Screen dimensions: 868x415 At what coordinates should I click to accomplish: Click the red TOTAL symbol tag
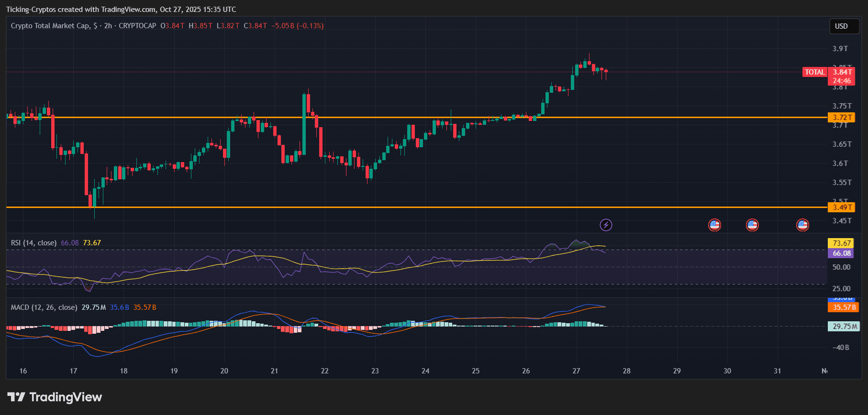(x=814, y=72)
